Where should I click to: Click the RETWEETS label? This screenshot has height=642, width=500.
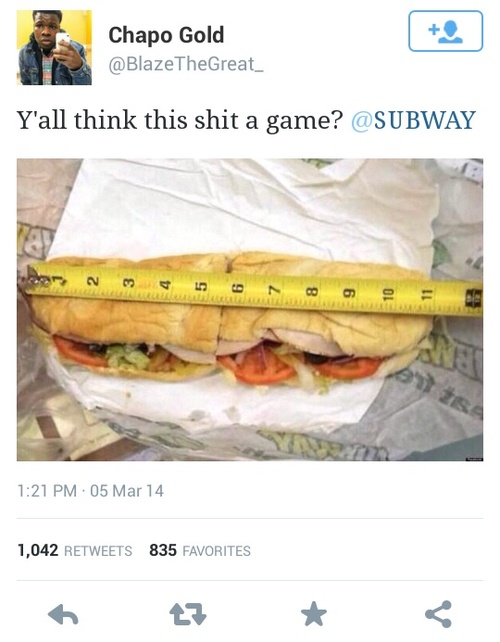98,551
